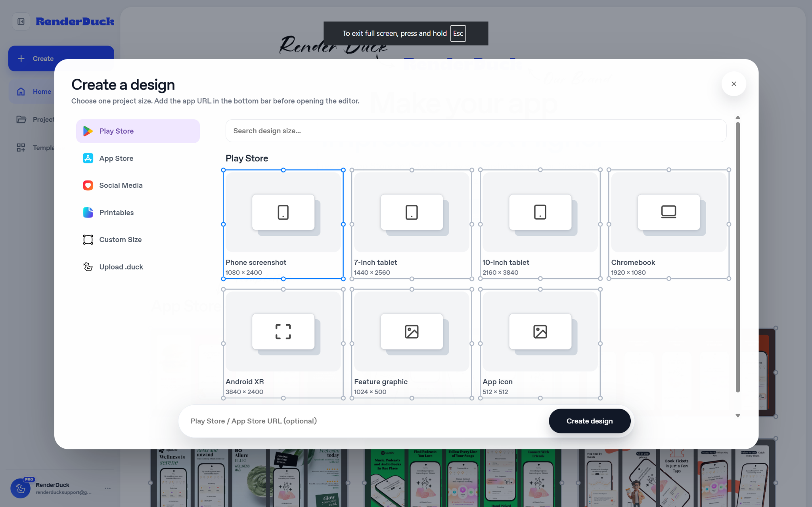Viewport: 812px width, 507px height.
Task: Open the Social Media category
Action: [138, 185]
